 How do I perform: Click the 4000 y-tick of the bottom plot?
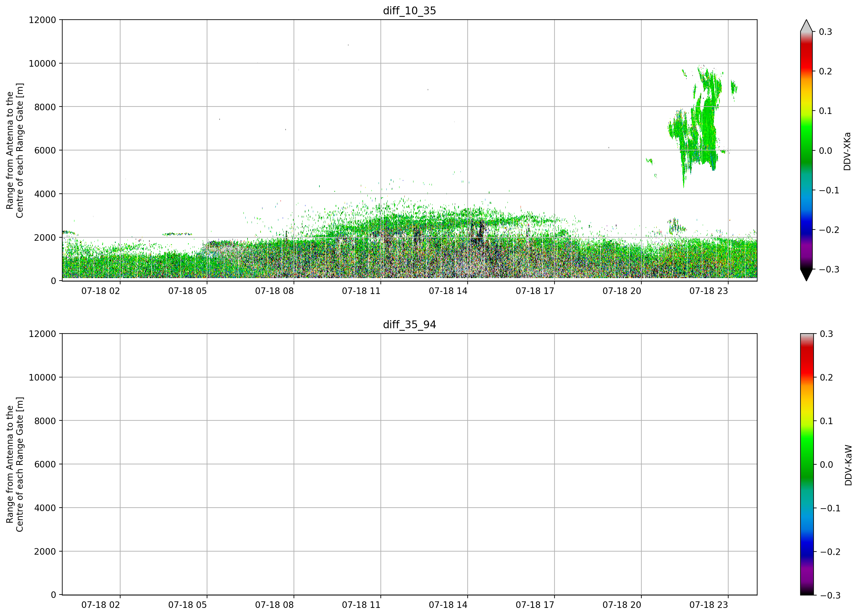(45, 508)
